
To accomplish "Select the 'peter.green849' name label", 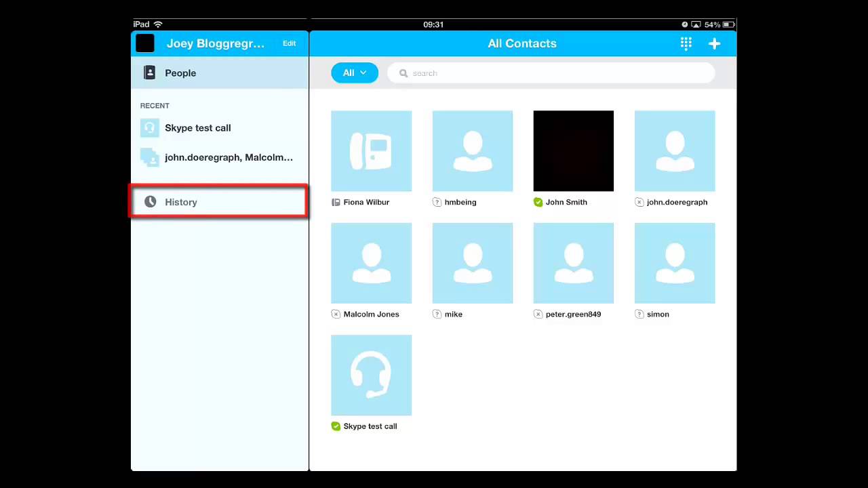I will [x=573, y=314].
